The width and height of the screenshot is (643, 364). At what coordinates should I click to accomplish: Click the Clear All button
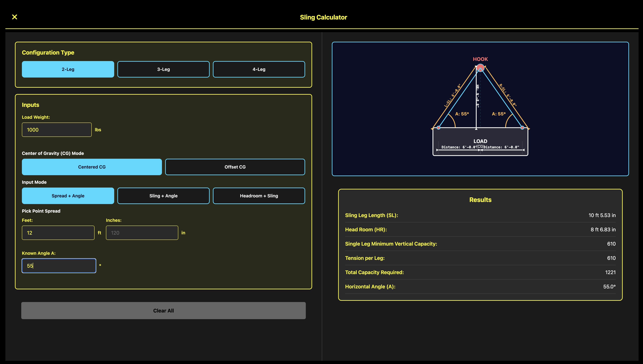point(163,311)
